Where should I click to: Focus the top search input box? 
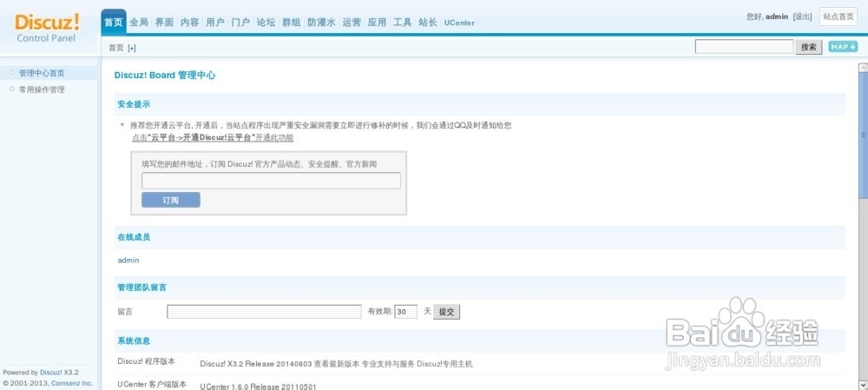click(x=744, y=47)
